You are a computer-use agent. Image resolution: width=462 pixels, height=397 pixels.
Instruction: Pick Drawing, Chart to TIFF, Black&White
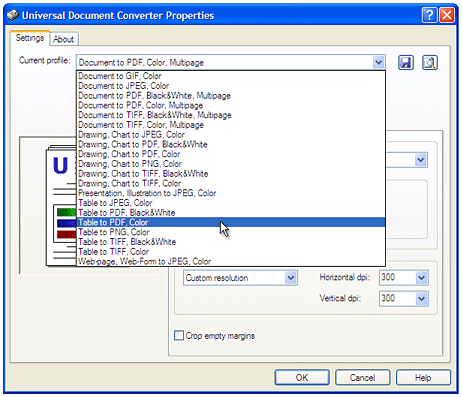(231, 174)
